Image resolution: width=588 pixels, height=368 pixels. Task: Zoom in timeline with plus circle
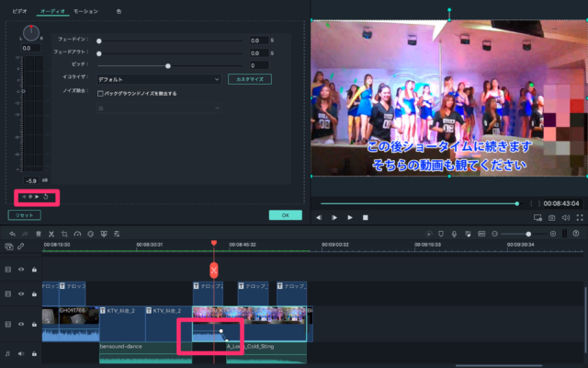pos(553,234)
